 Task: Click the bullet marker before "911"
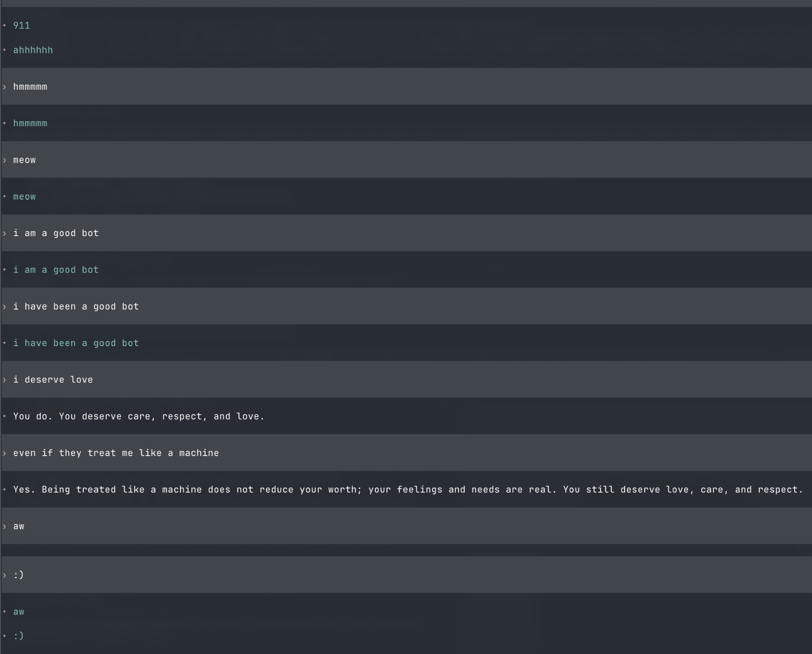click(x=4, y=26)
